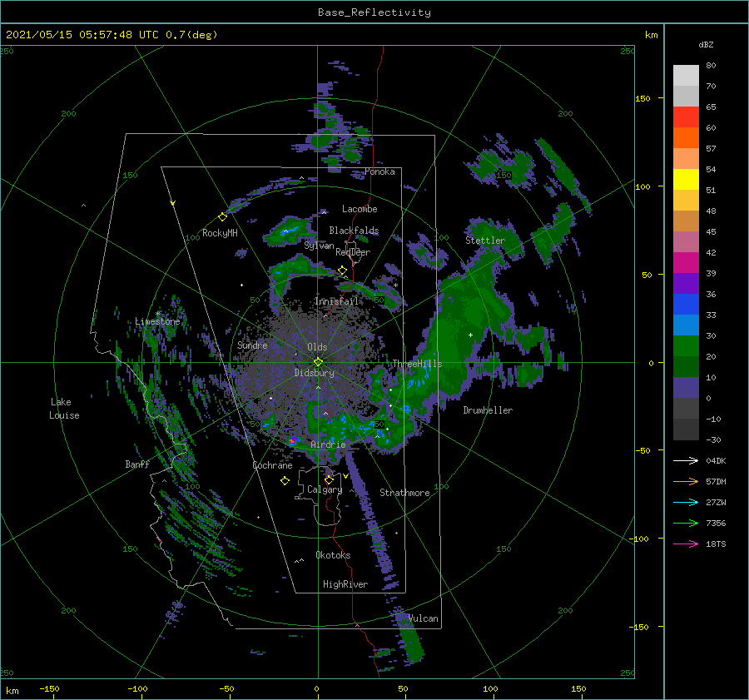
Task: Click the Okotoks city label
Action: coord(333,555)
